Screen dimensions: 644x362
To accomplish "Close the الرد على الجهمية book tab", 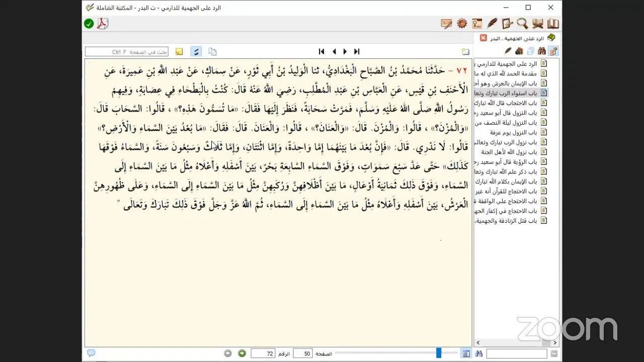I will (484, 38).
